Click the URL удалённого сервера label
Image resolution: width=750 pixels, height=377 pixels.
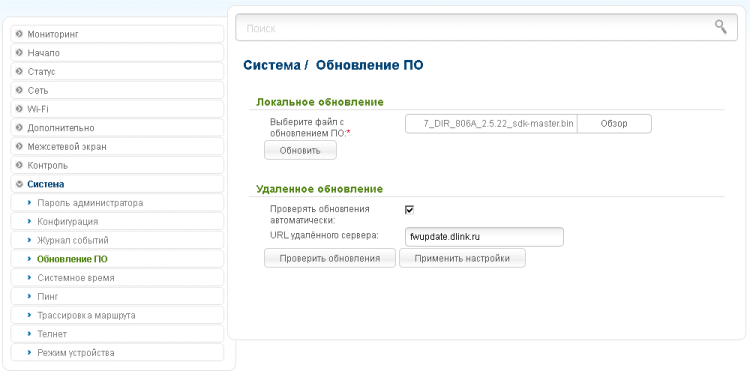[324, 235]
